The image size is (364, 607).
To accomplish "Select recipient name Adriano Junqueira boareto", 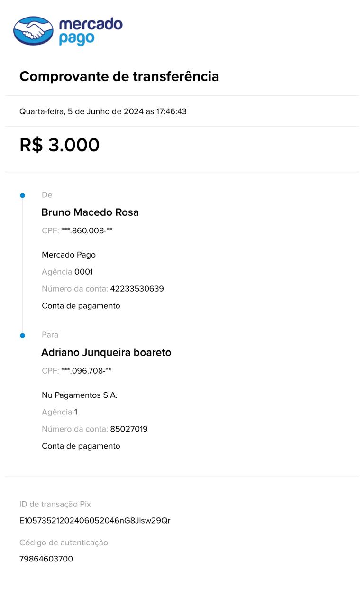I will point(106,352).
